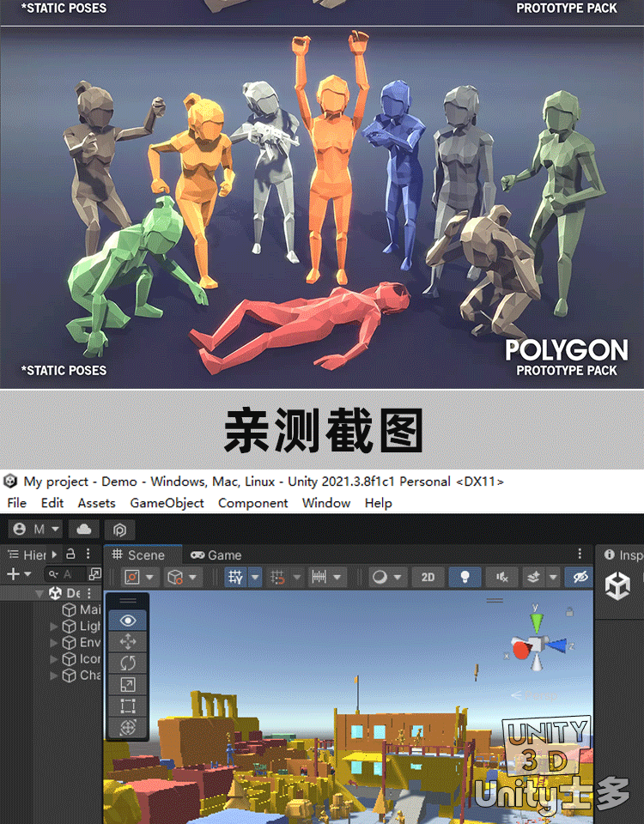Open the Help menu
644x824 pixels.
pyautogui.click(x=378, y=503)
